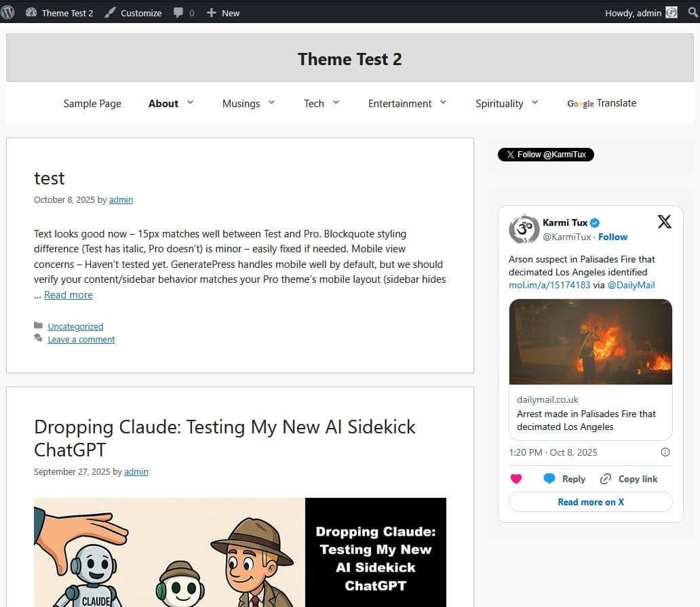Click the Follow @KarmiTux button
The width and height of the screenshot is (700, 607).
[546, 155]
